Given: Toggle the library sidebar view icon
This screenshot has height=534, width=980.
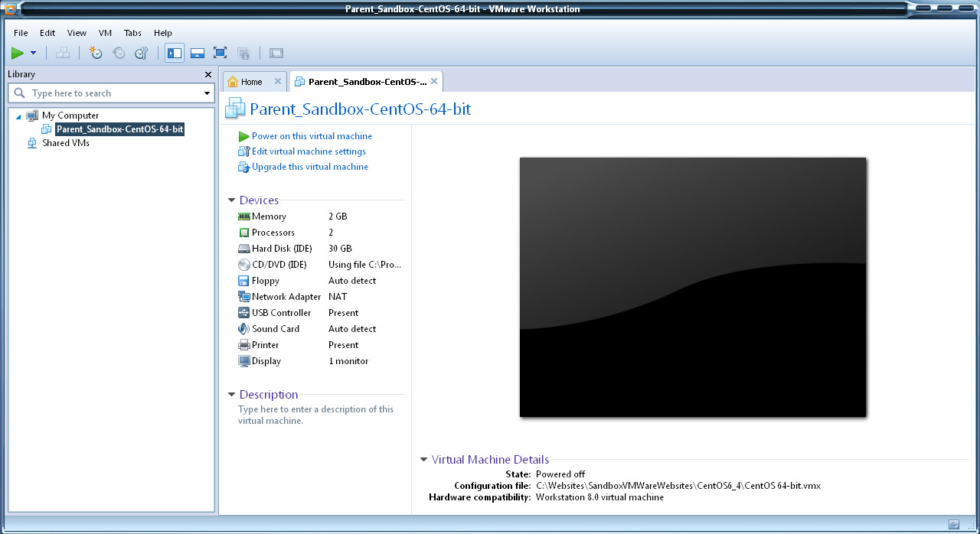Looking at the screenshot, I should (175, 53).
